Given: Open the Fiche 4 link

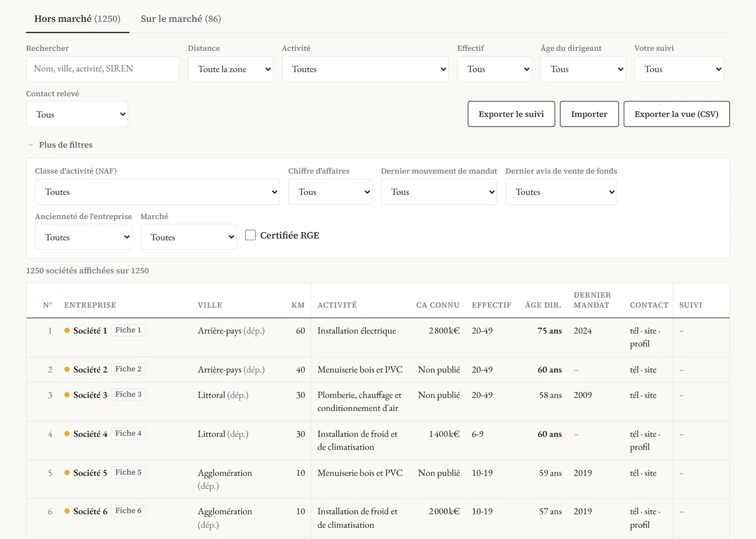Looking at the screenshot, I should tap(128, 433).
